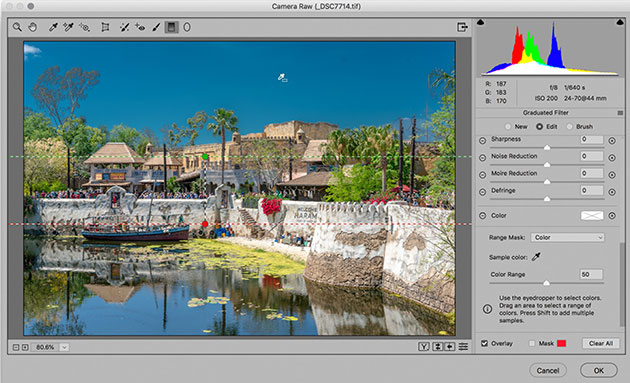Select the New radio button
Screen dimensions: 630x383
[508, 127]
